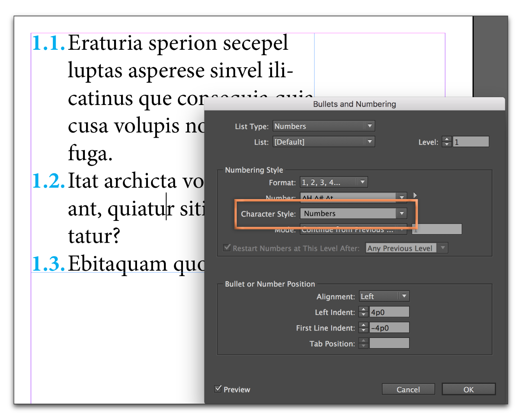Open the Format dropdown showing 1, 2, 3, 4...
This screenshot has width=522, height=420.
pyautogui.click(x=362, y=182)
